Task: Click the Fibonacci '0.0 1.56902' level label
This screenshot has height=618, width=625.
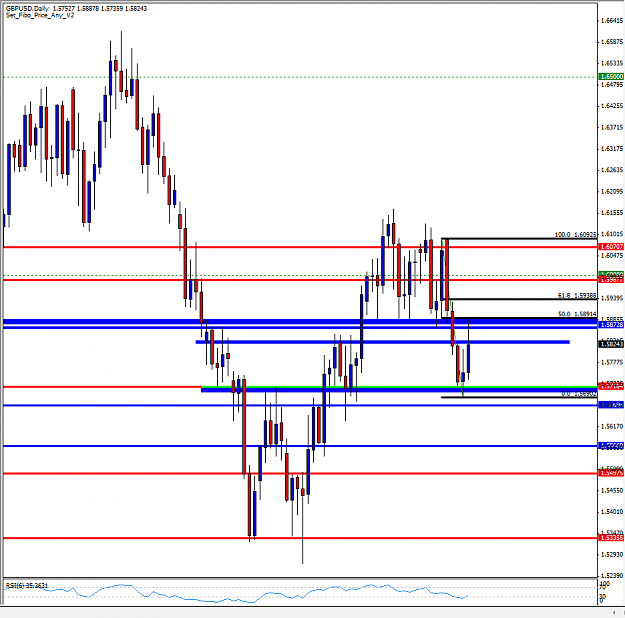Action: 579,394
